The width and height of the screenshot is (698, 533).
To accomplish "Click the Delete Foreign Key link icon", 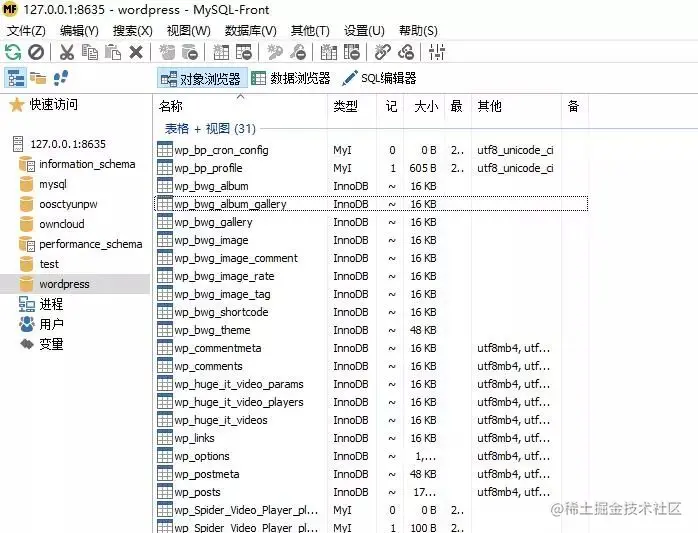I will 406,52.
